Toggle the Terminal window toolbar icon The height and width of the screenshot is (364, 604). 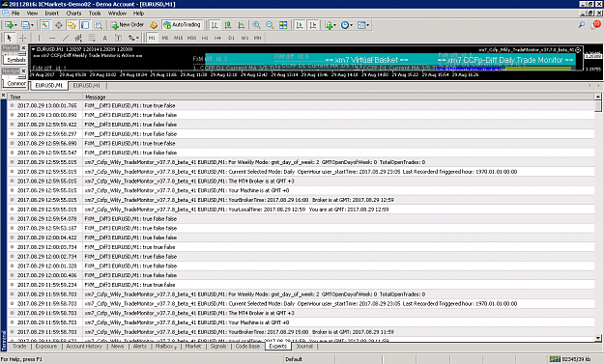click(85, 25)
